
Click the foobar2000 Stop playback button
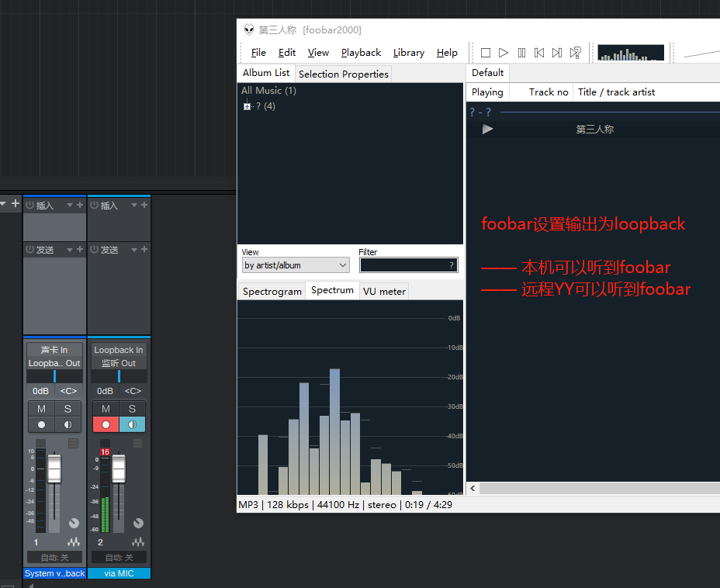[x=486, y=53]
